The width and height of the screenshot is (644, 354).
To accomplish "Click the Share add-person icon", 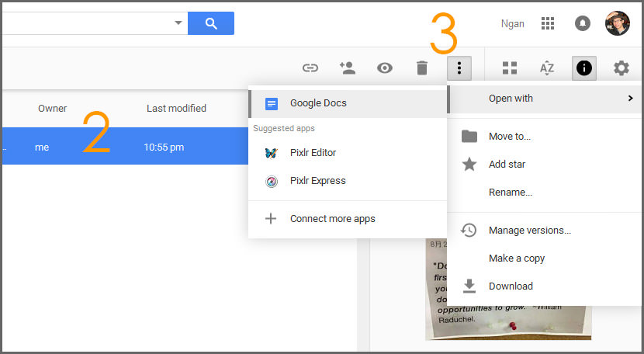I will [348, 68].
